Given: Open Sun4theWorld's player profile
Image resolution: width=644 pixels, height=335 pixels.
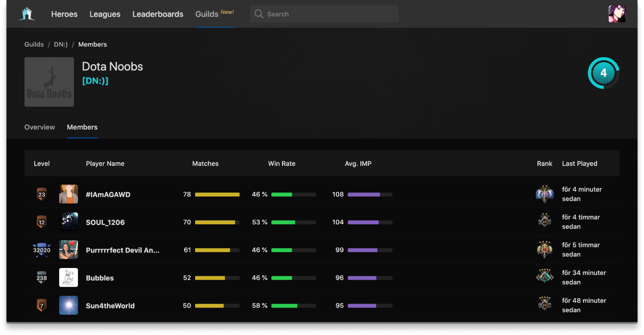Looking at the screenshot, I should (110, 306).
